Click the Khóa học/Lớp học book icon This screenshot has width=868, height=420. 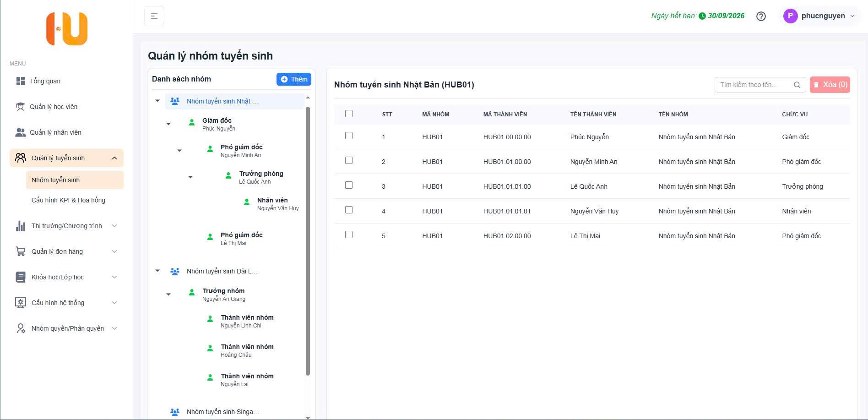[x=20, y=277]
